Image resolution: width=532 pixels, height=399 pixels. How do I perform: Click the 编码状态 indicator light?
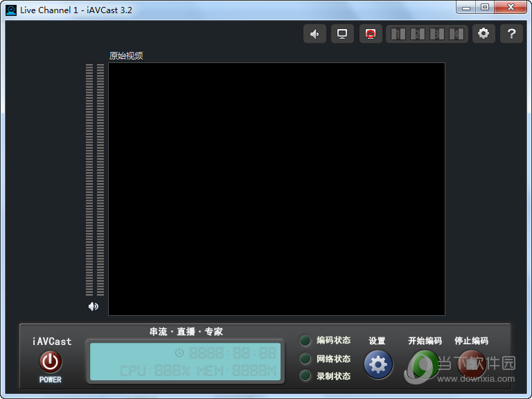(305, 341)
